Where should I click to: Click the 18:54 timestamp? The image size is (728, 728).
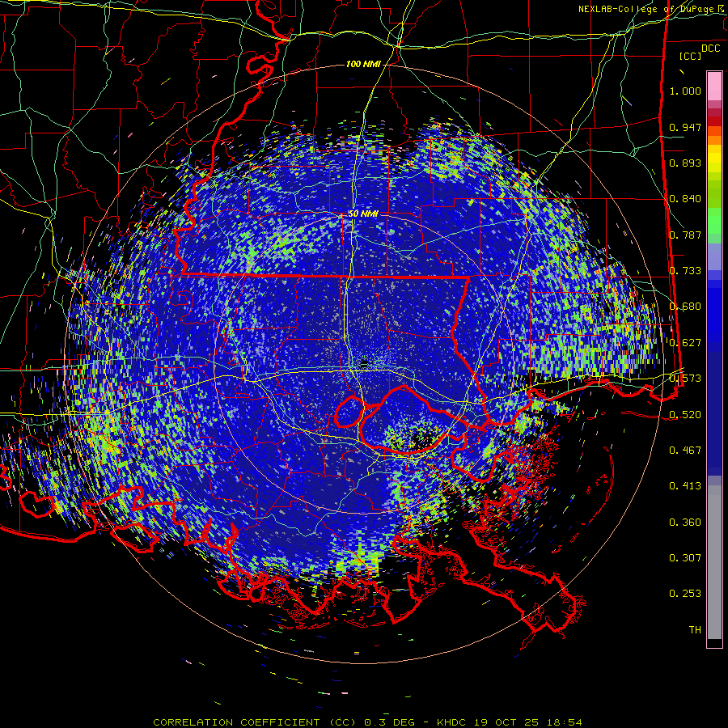(564, 722)
